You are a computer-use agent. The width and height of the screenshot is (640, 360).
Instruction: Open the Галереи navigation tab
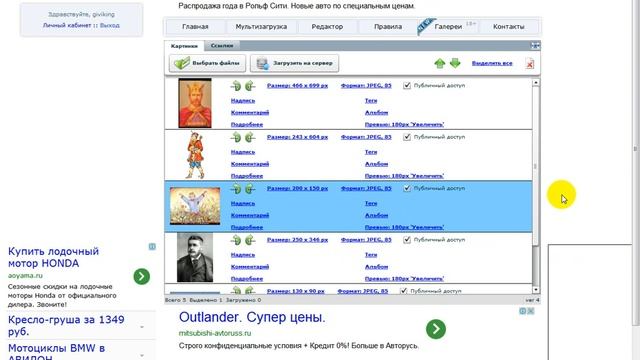[448, 27]
